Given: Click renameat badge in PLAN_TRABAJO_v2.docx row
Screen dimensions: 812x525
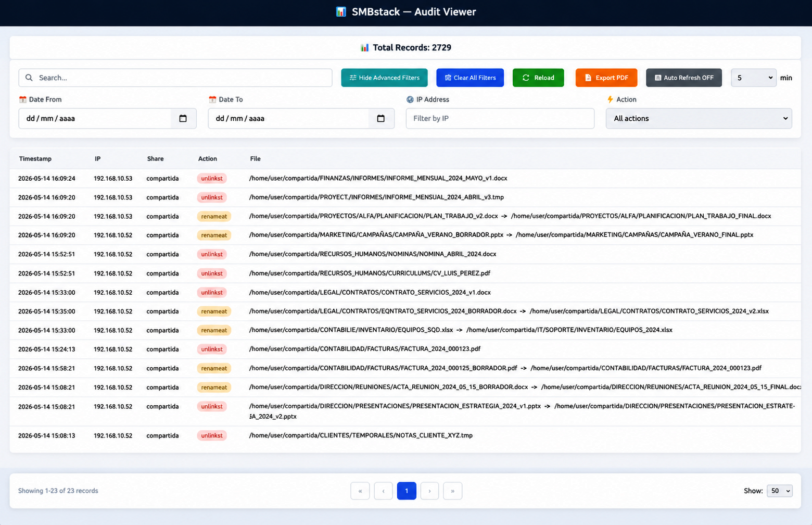Looking at the screenshot, I should (214, 216).
